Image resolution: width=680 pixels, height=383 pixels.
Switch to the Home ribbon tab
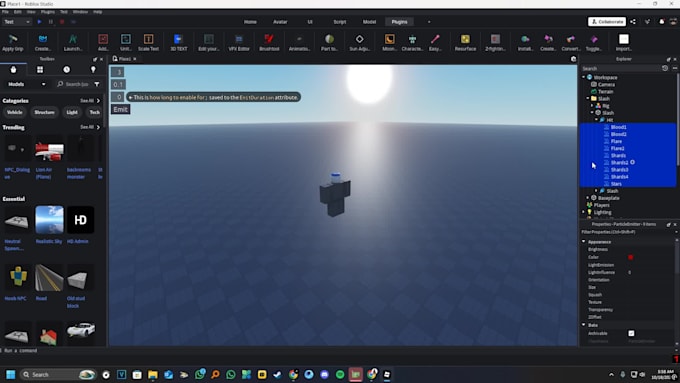250,22
